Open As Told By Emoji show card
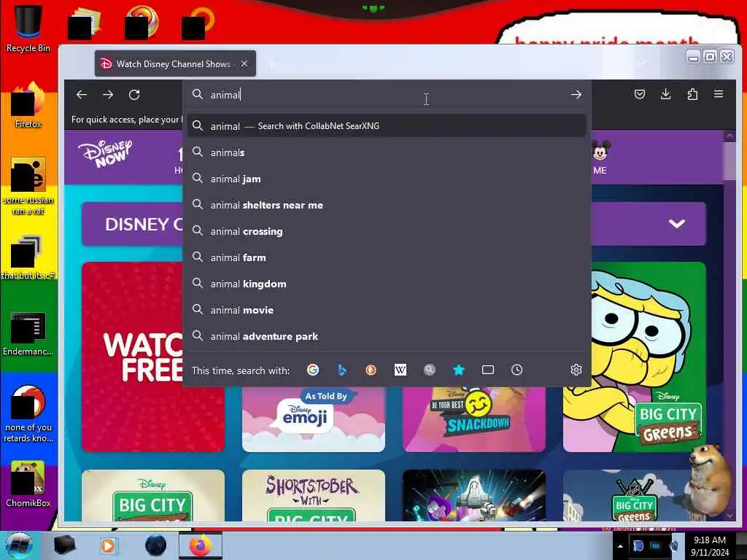 (x=314, y=419)
